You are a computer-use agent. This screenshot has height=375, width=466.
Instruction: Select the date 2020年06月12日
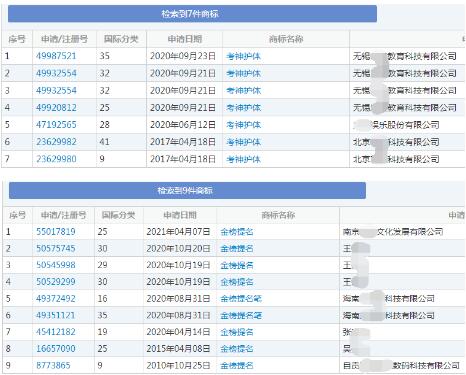click(x=183, y=125)
